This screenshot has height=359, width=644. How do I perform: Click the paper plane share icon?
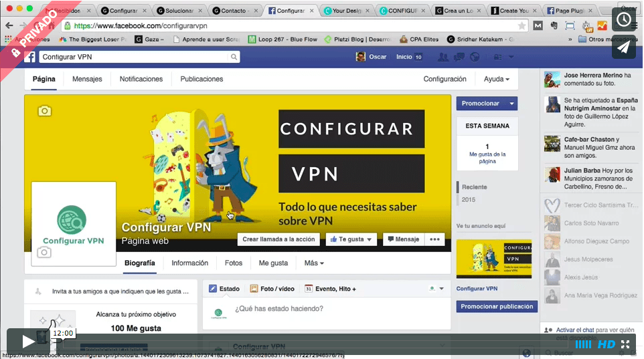pos(623,47)
